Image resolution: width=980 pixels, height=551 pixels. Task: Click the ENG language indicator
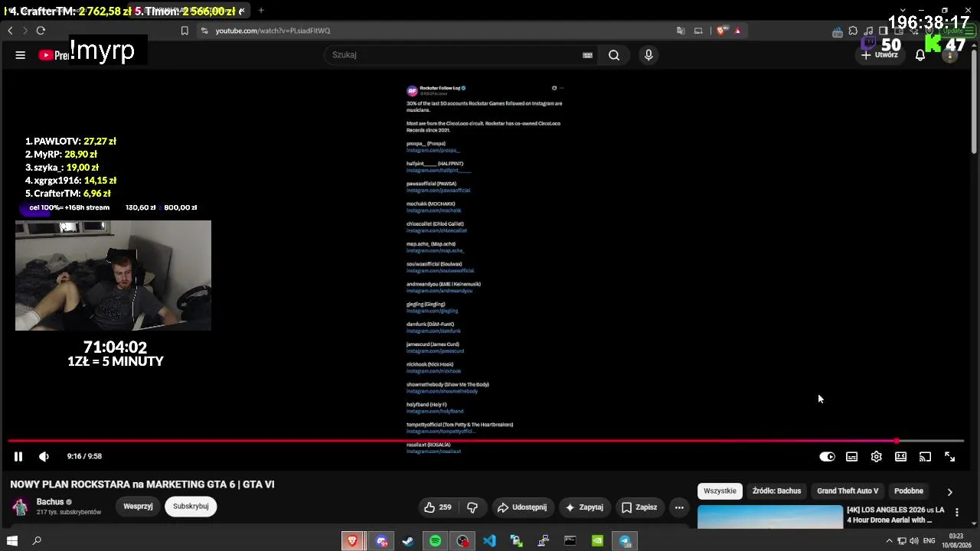click(x=929, y=541)
